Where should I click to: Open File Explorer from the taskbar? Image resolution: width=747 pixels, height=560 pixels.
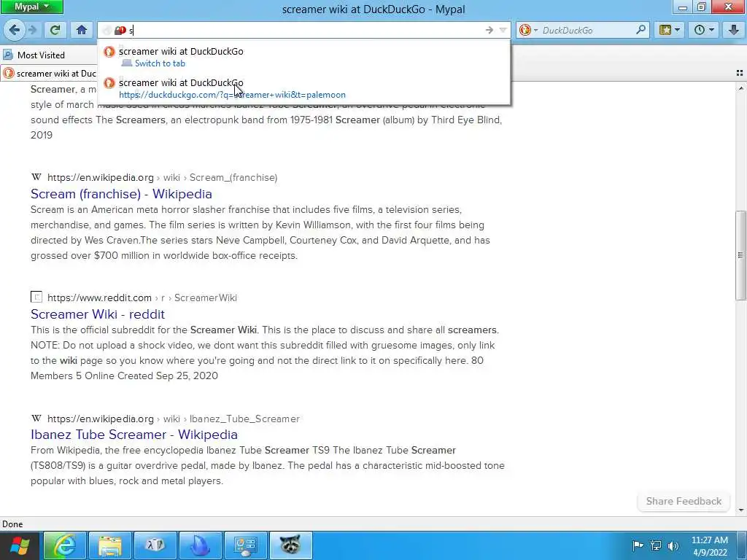click(110, 545)
